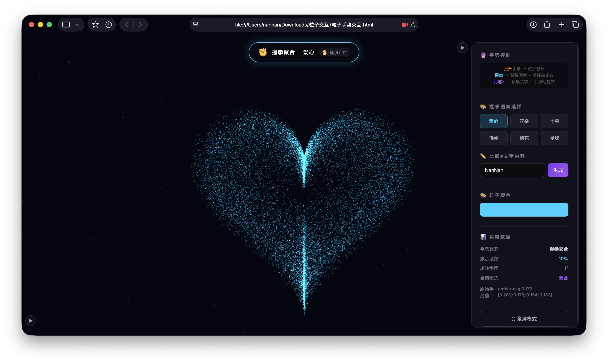Click the 旋转角度 label
Screen dimensions: 608x364
coord(489,268)
